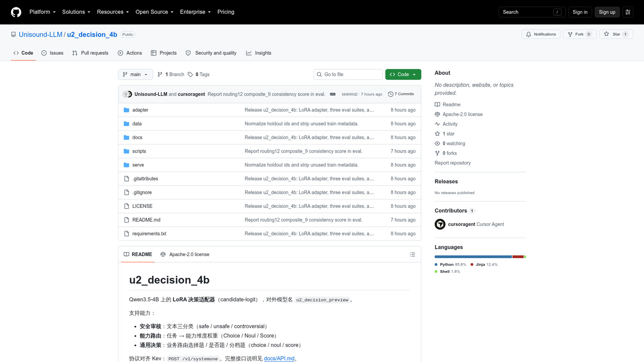
Task: Click the Jinja red segment of language bar
Action: tap(518, 257)
